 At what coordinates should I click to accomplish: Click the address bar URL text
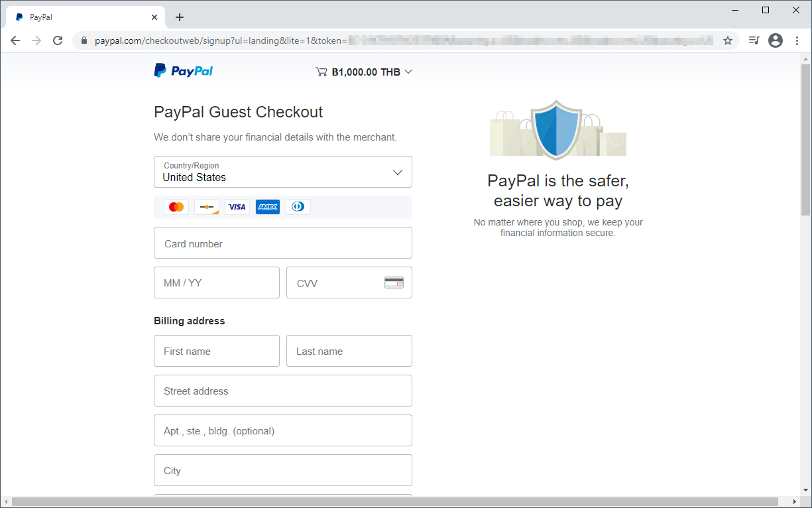(x=221, y=40)
